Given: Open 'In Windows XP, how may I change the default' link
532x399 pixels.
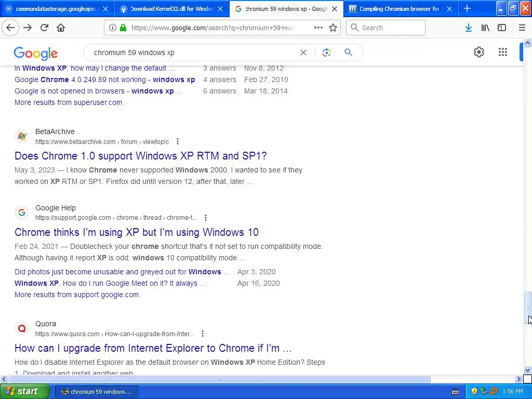Looking at the screenshot, I should (x=95, y=68).
